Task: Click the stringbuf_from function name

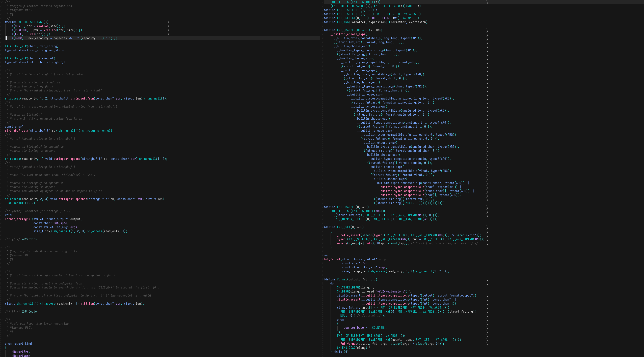Action: [82, 98]
